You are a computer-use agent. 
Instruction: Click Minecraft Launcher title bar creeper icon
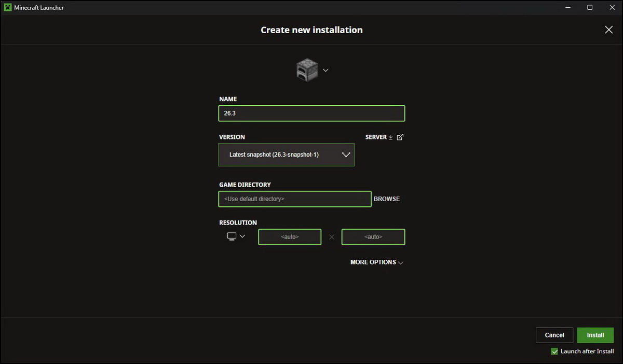click(8, 8)
